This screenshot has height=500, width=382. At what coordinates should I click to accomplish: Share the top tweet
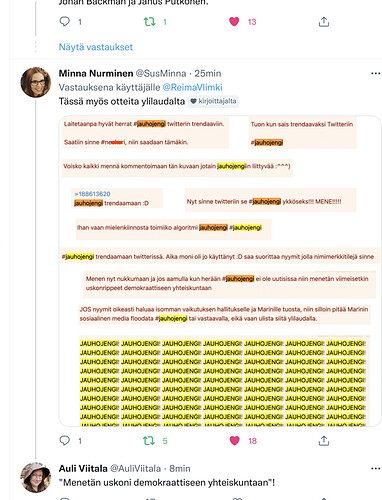point(324,22)
